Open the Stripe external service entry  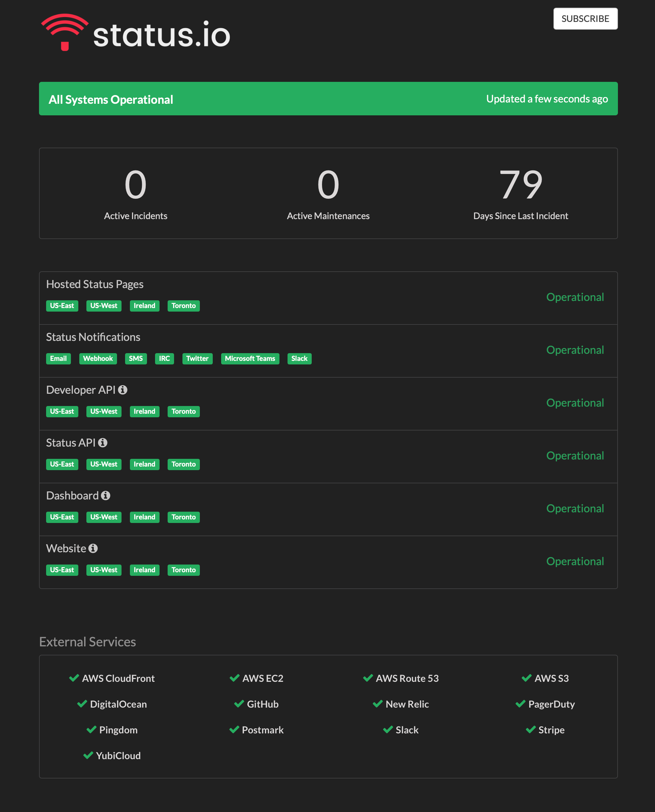click(x=551, y=730)
